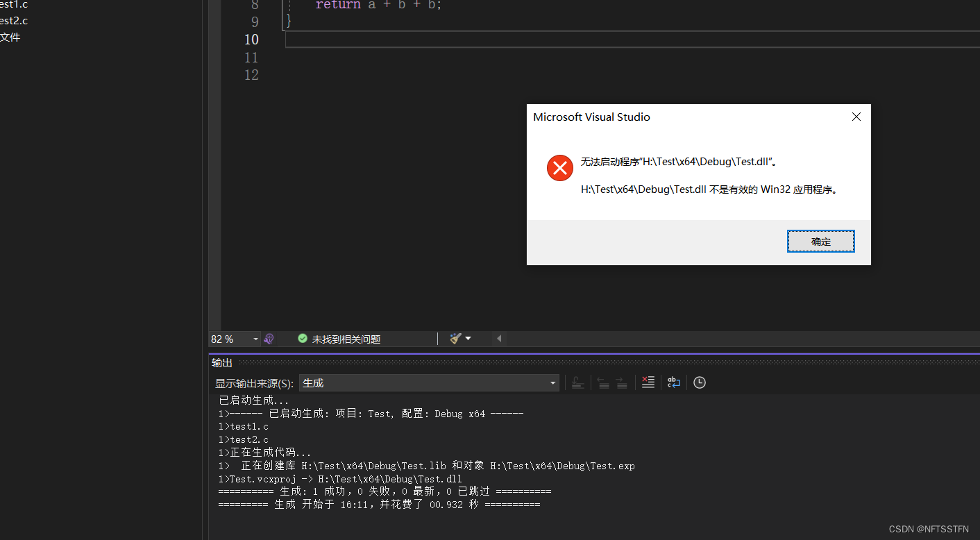The image size is (980, 540).
Task: Click line number 12 in the editor gutter
Action: click(251, 75)
